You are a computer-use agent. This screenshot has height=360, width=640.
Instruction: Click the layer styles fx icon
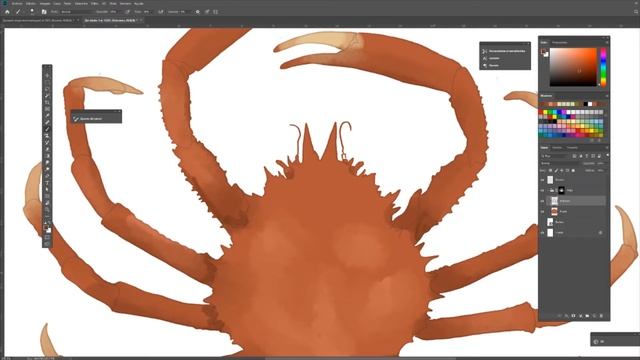coord(567,316)
